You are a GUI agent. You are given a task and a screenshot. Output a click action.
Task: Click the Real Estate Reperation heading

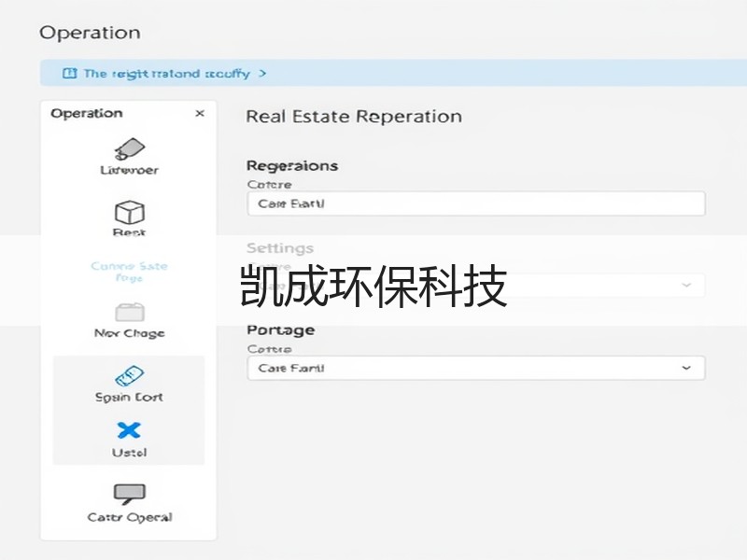pyautogui.click(x=354, y=117)
